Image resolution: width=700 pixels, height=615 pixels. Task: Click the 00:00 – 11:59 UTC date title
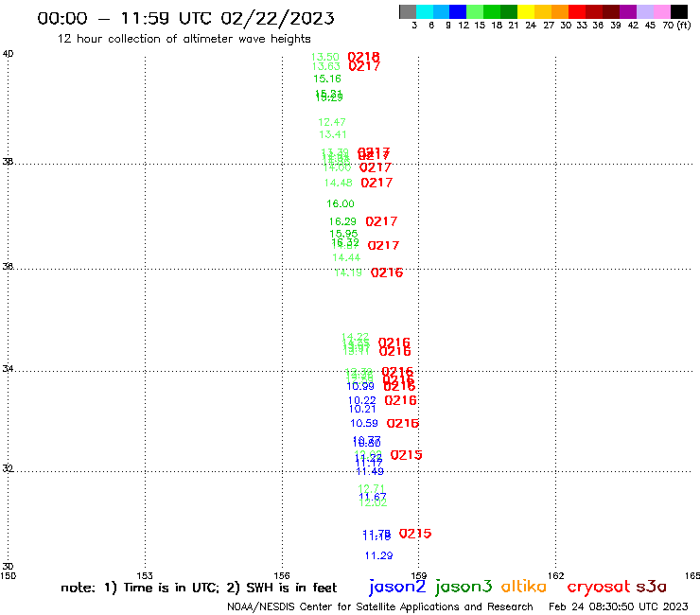[x=185, y=18]
